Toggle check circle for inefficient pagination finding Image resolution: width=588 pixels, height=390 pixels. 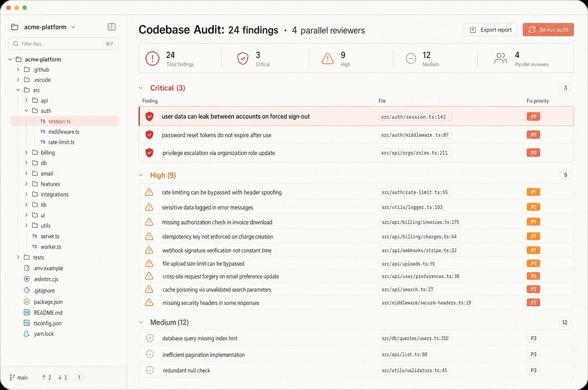150,354
